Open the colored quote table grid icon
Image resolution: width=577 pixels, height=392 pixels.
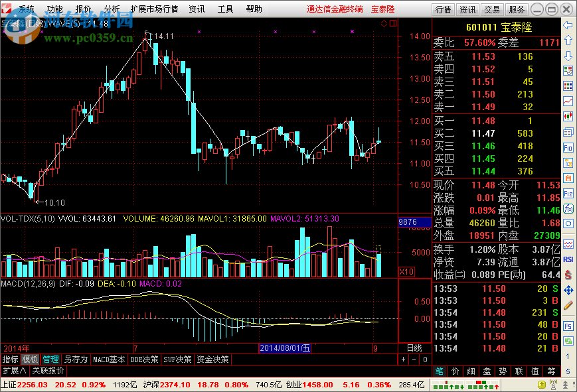[x=568, y=86]
